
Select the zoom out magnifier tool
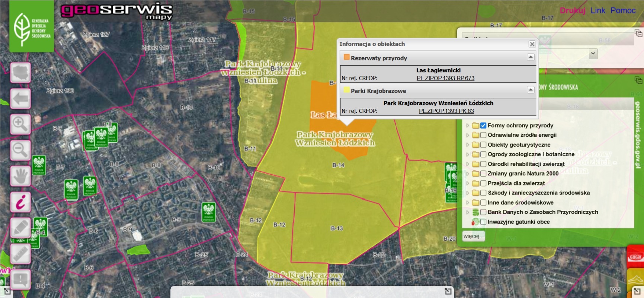click(x=20, y=150)
